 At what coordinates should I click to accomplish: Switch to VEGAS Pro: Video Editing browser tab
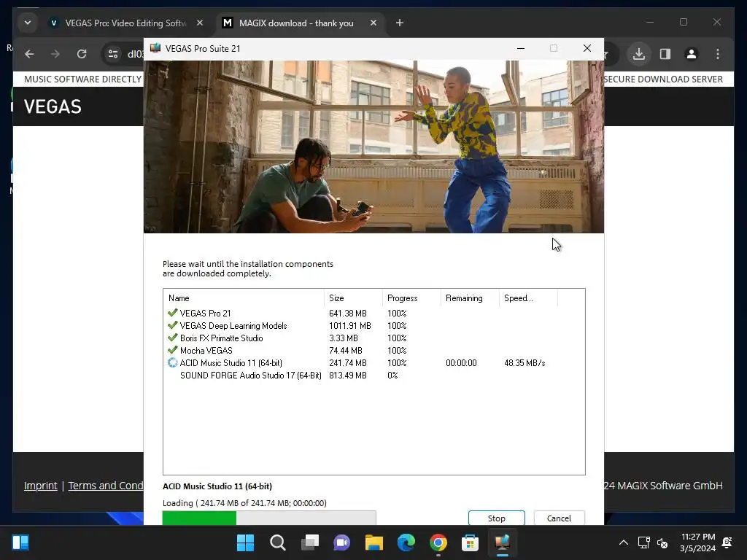[x=126, y=23]
